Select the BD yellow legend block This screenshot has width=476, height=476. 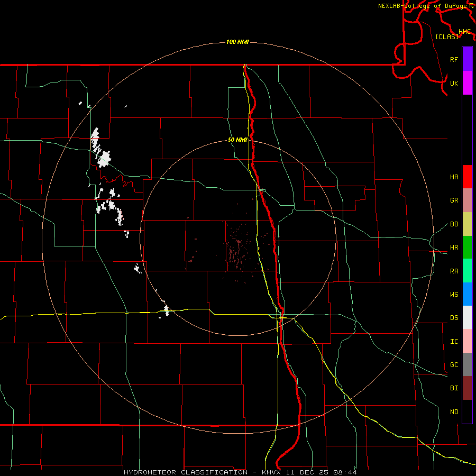click(467, 224)
